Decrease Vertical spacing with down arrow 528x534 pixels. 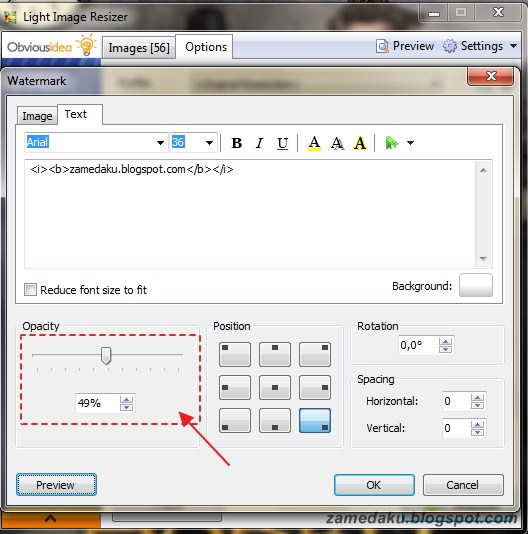tap(478, 433)
